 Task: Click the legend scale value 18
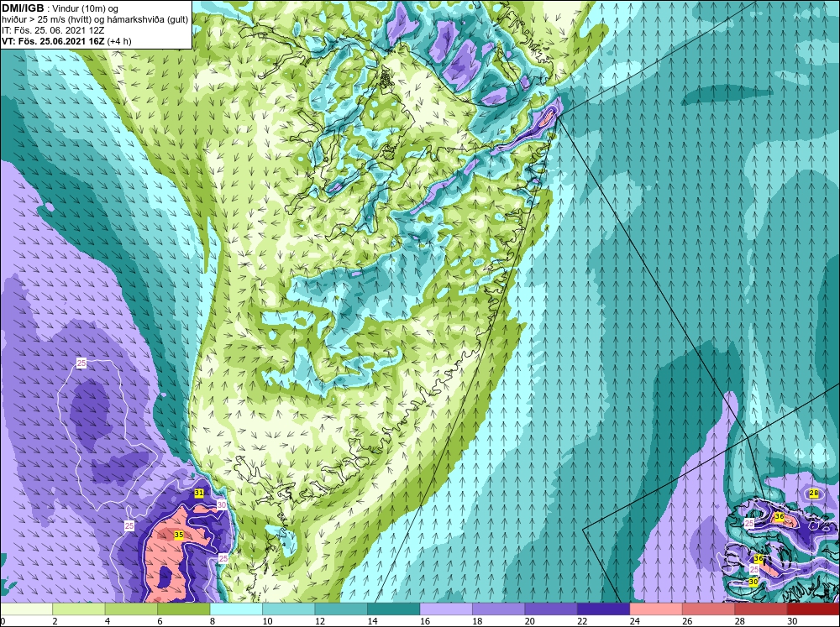click(x=477, y=621)
